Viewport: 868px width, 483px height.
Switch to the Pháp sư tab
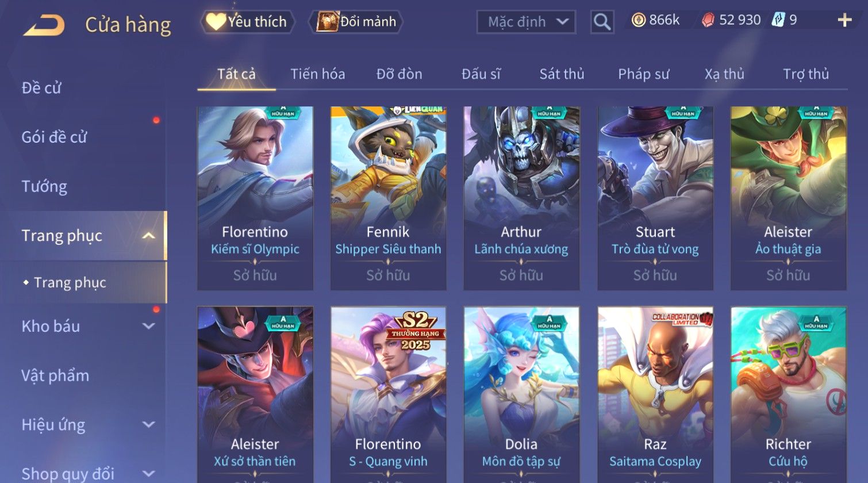pyautogui.click(x=643, y=74)
